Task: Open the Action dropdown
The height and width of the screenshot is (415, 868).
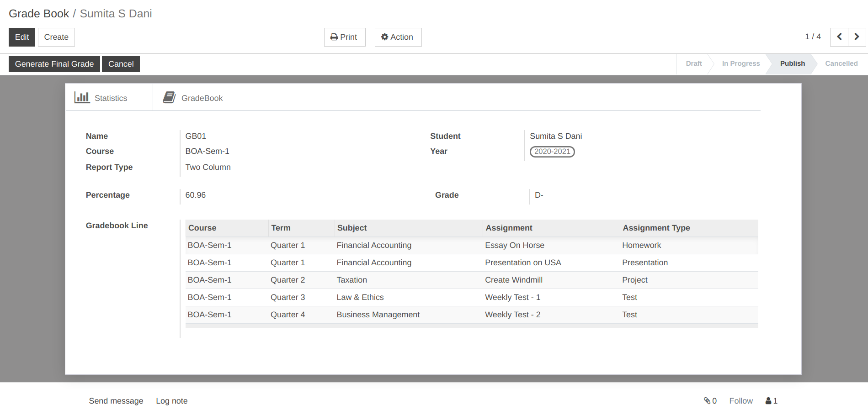Action: [x=398, y=37]
